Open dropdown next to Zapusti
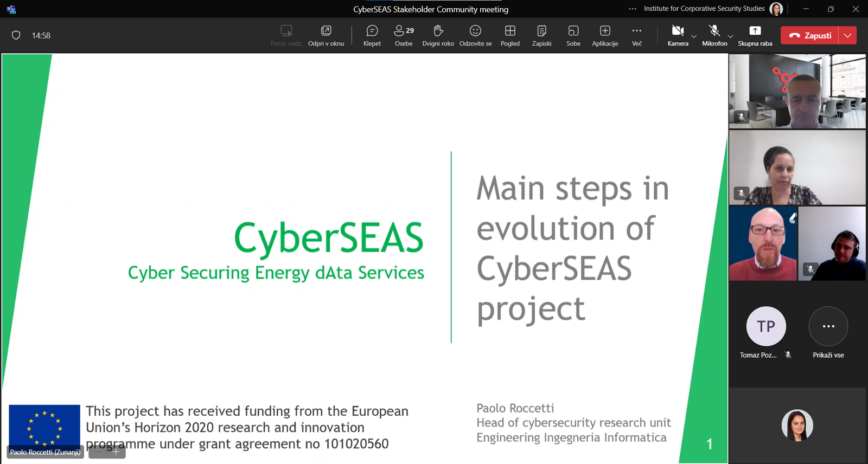Image resolution: width=868 pixels, height=464 pixels. [847, 35]
